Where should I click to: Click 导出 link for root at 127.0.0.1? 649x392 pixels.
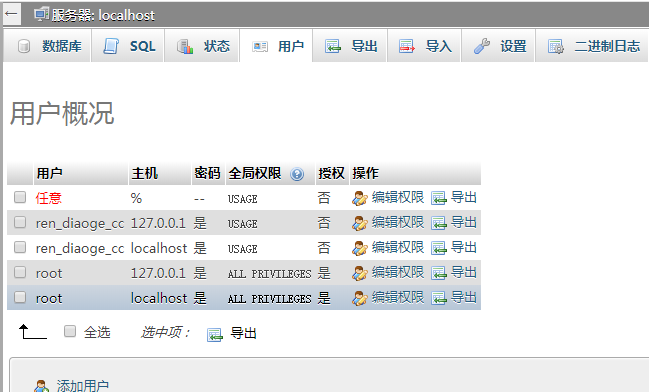coord(464,272)
